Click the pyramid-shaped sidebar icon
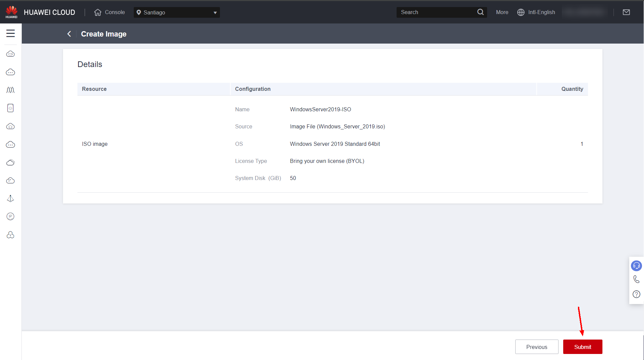This screenshot has height=360, width=644. [x=10, y=198]
